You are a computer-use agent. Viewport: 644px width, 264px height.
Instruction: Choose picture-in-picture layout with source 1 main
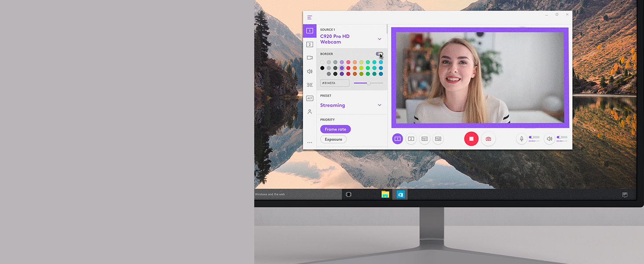(424, 139)
